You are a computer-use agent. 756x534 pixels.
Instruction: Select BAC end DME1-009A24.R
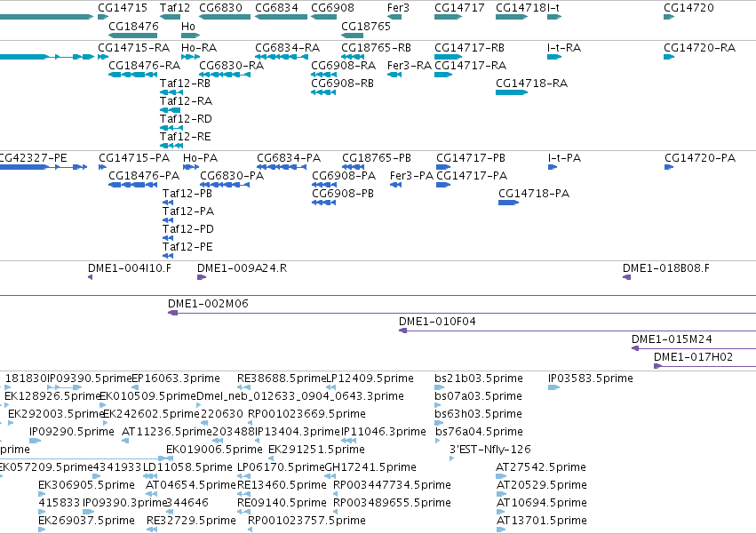tap(242, 268)
